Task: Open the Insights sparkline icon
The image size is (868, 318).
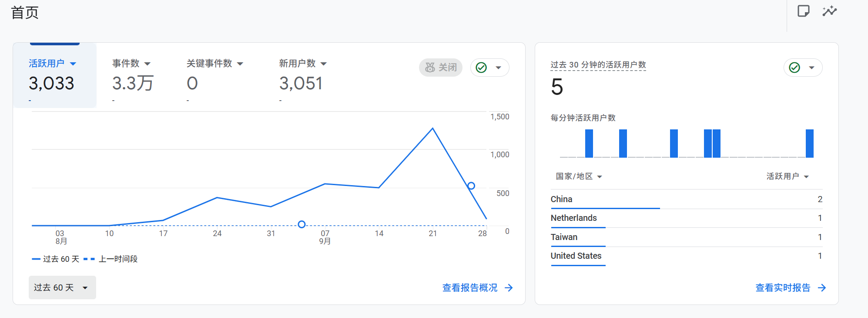Action: coord(829,11)
